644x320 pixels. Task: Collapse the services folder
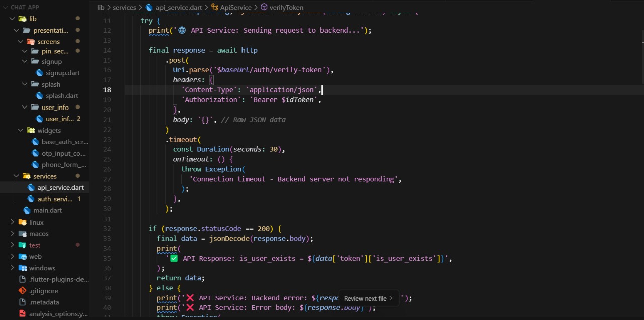point(16,176)
